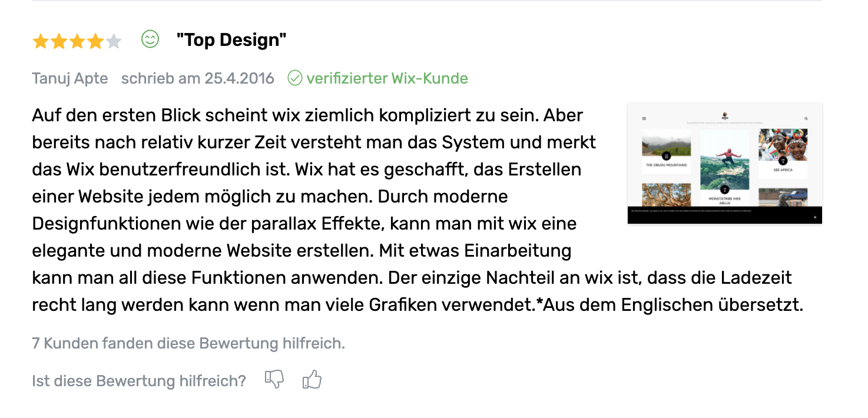Image resolution: width=868 pixels, height=418 pixels.
Task: Click the grey fifth rating star
Action: 114,41
